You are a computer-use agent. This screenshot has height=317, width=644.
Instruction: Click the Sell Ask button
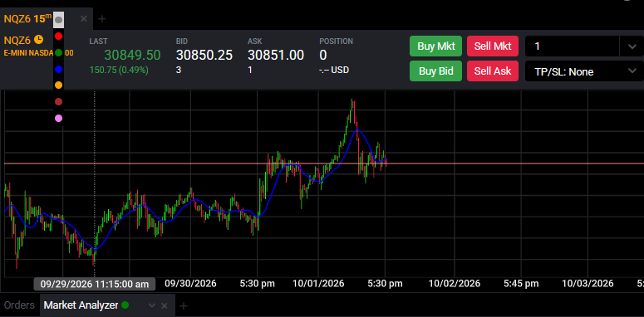[x=493, y=71]
